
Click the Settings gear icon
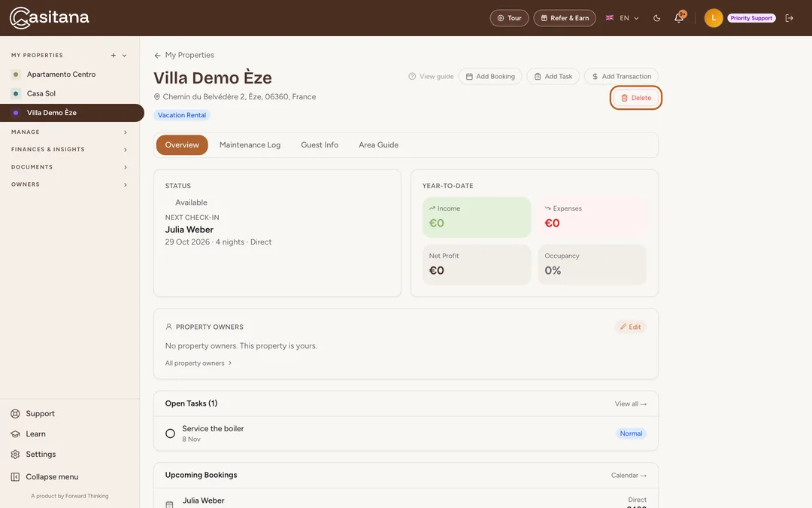16,454
